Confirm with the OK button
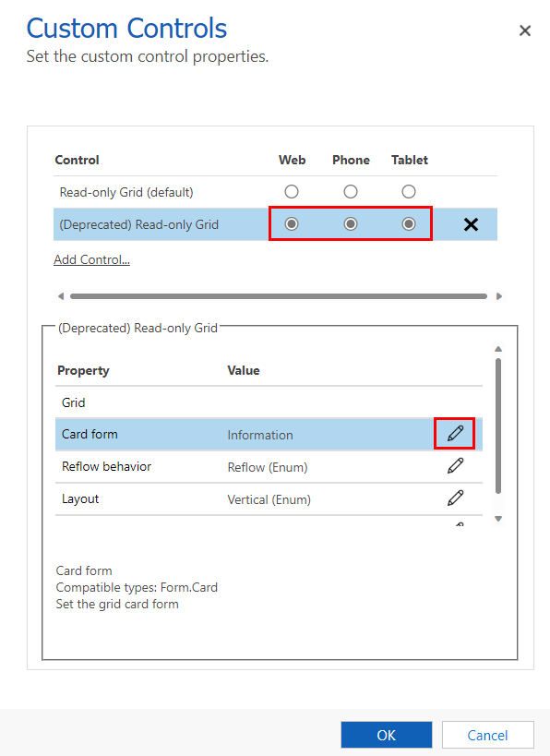Screen dimensions: 550x756 click(386, 735)
